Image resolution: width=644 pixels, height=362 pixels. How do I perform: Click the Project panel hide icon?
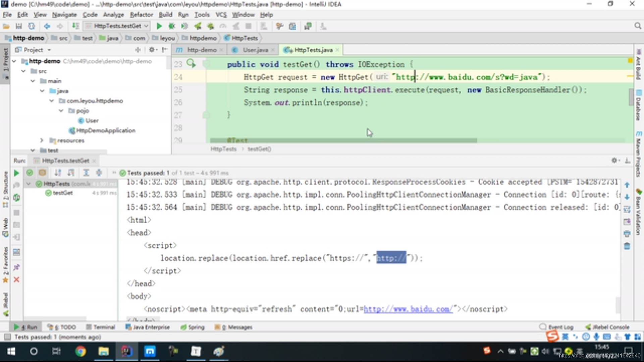[164, 50]
